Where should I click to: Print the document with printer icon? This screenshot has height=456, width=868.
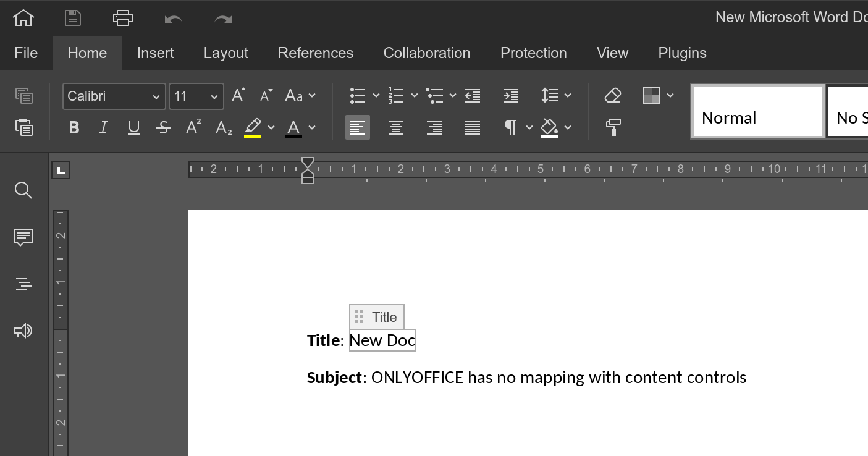click(123, 18)
